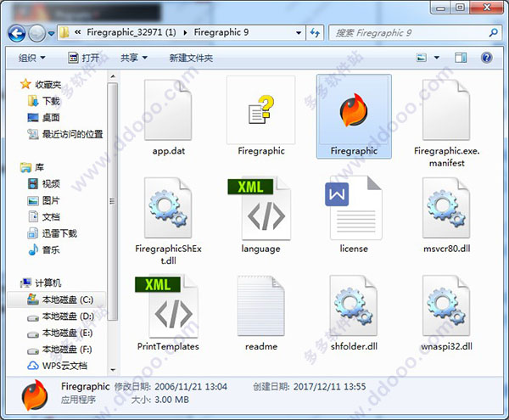Click 新建文件夹 new folder button
This screenshot has width=509, height=420.
click(191, 58)
